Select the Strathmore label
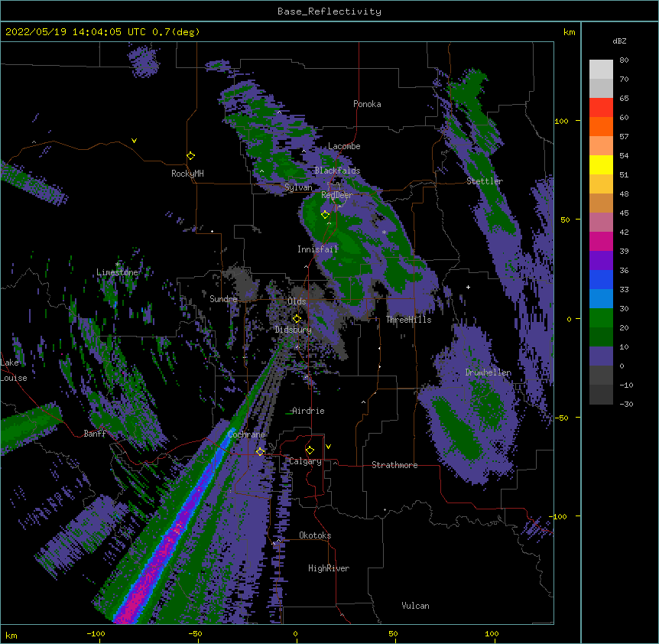 (x=394, y=465)
